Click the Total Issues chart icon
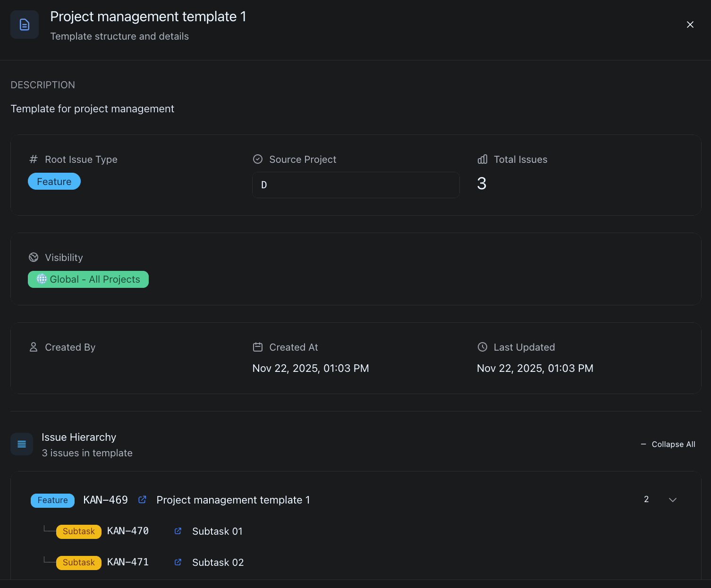711x588 pixels. point(482,160)
